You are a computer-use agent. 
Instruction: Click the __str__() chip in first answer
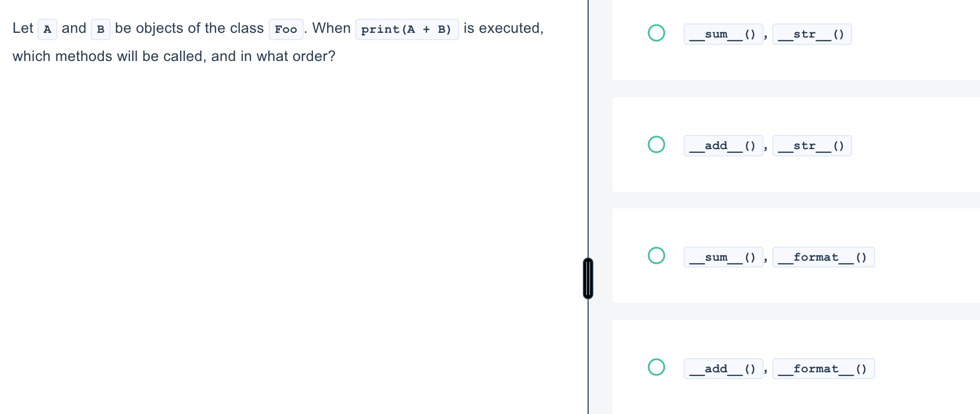click(812, 34)
